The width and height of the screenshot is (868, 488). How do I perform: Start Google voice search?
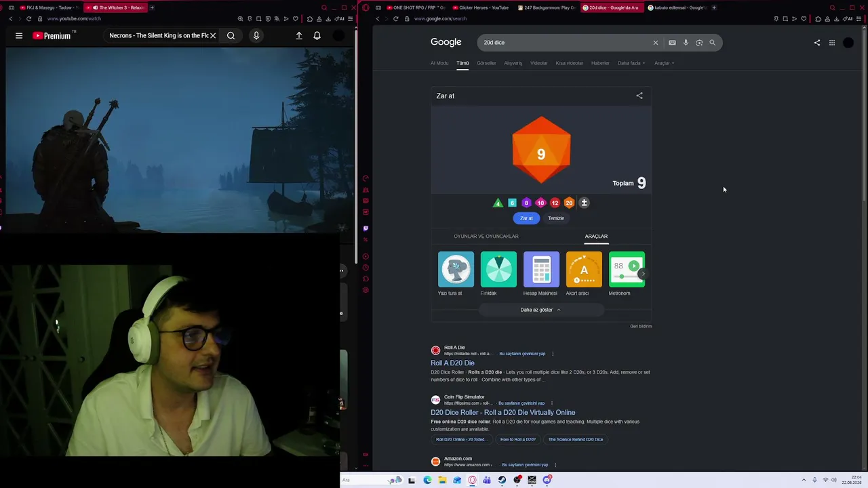[686, 43]
